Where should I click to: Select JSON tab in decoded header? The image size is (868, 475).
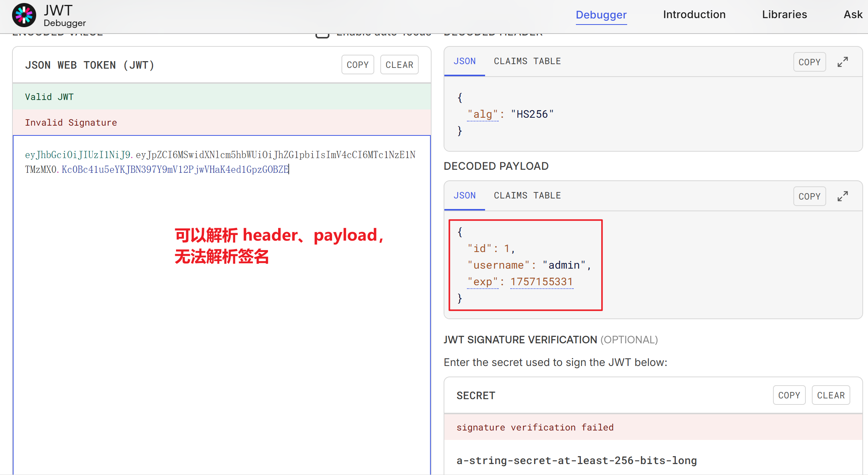tap(464, 61)
